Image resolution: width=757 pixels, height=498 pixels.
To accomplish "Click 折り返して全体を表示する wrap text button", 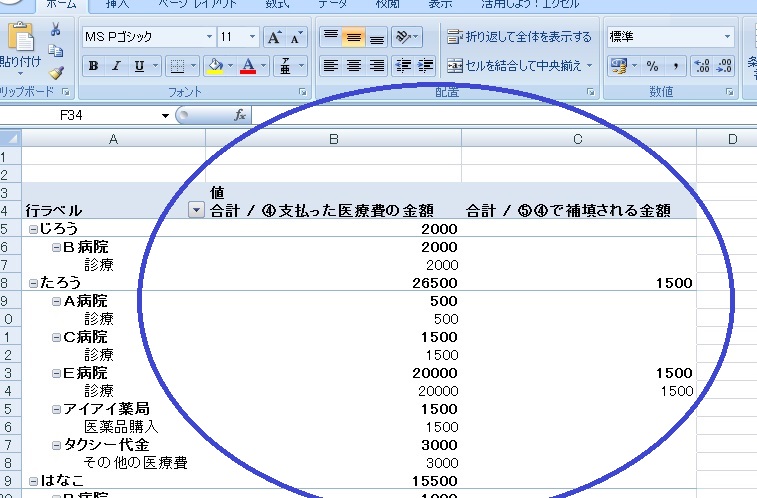I will 519,37.
